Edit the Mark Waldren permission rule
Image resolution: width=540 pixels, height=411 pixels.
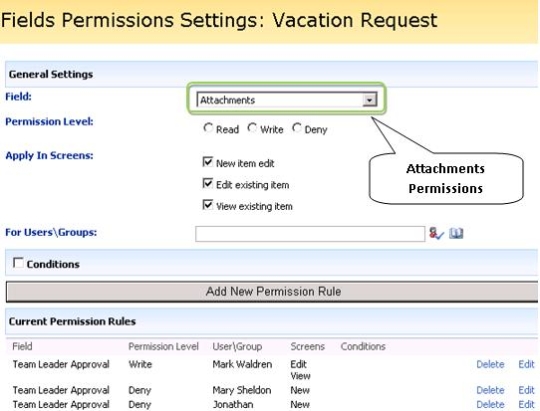(526, 364)
